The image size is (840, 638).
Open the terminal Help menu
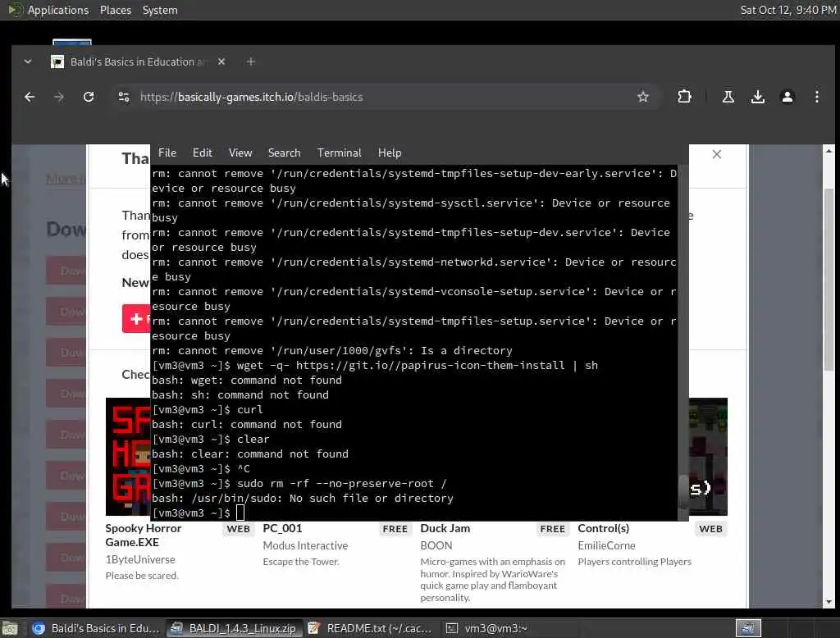pos(390,153)
